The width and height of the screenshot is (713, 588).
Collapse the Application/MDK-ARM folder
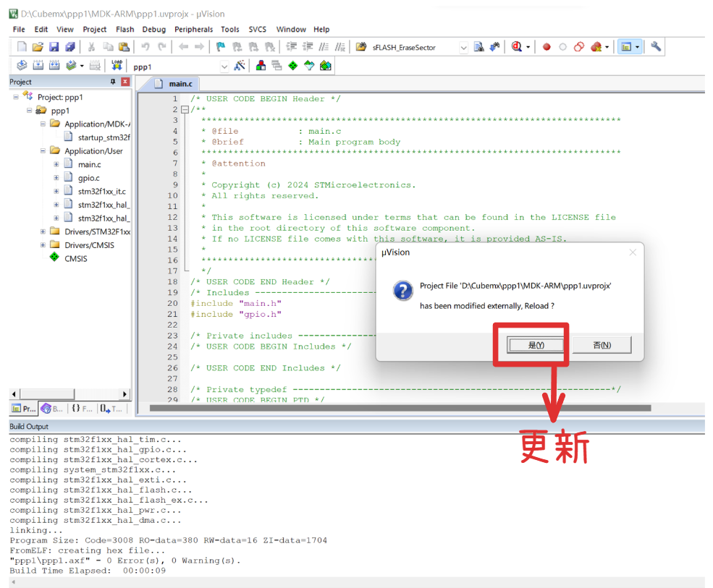pos(43,124)
